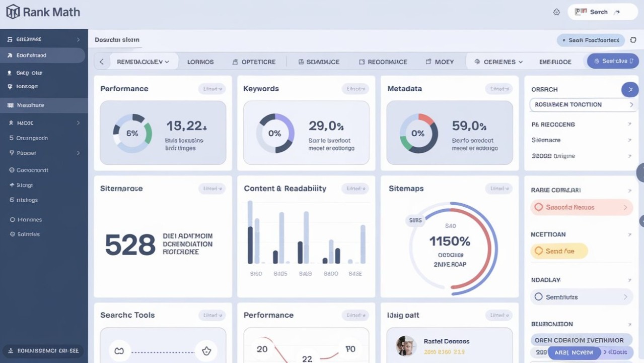This screenshot has width=644, height=363.
Task: Click the left slider handle in Searchc Tools
Action: pos(119,350)
